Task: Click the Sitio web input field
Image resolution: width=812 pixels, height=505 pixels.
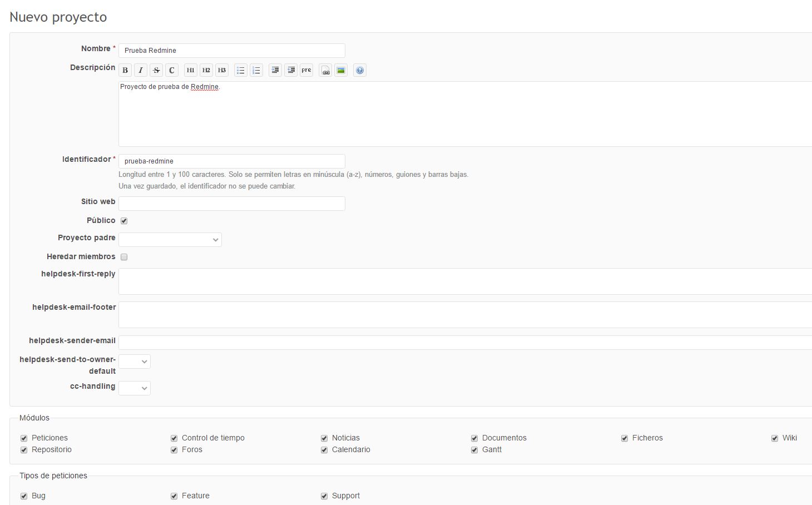Action: point(231,204)
